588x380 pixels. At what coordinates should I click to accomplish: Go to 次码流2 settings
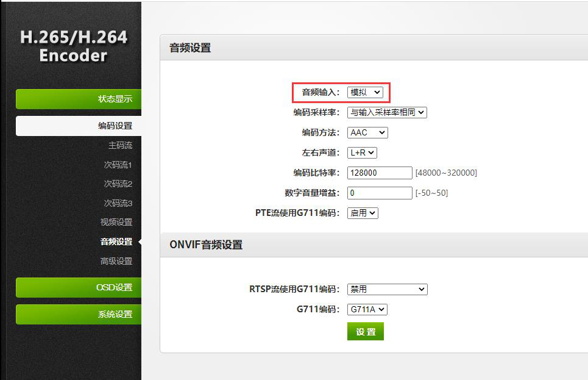[x=118, y=184]
